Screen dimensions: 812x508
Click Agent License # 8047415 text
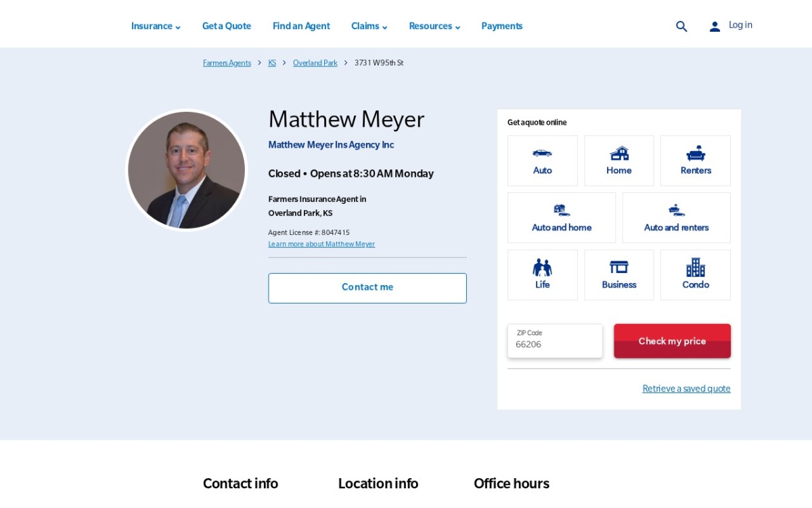tap(309, 232)
